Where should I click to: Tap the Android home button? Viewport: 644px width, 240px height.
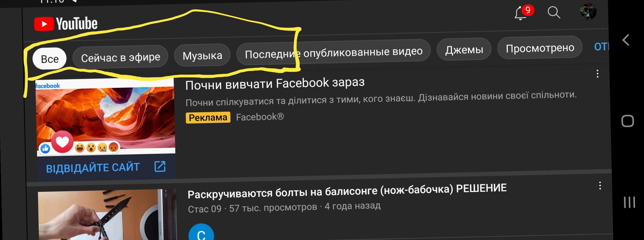point(628,121)
